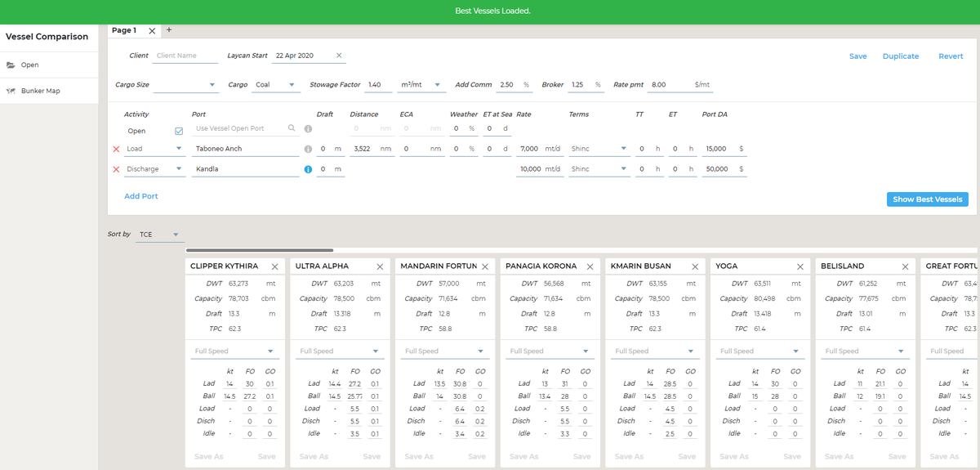Open Full Speed dropdown for ULTRA ALPHA
Image resolution: width=980 pixels, height=470 pixels.
(341, 351)
